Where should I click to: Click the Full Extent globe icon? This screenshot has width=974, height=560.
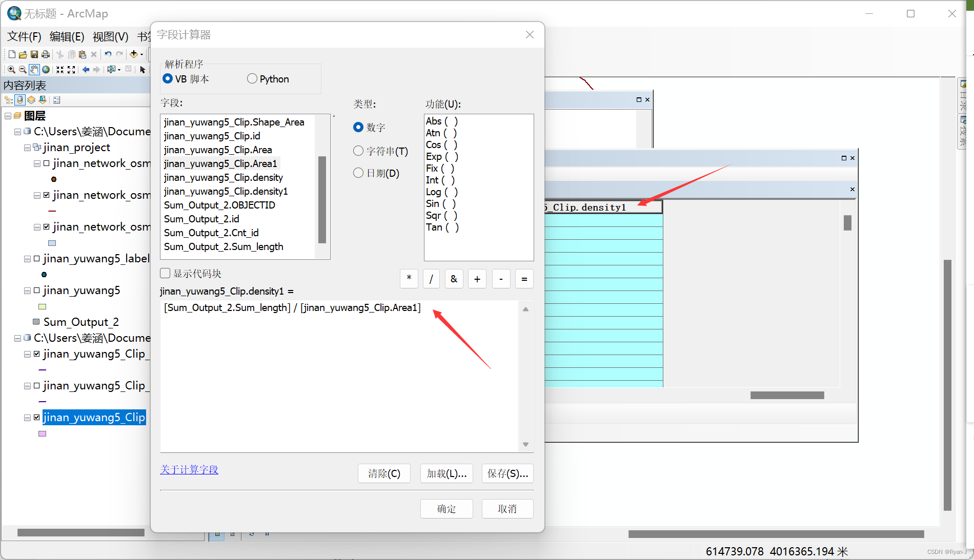click(46, 70)
